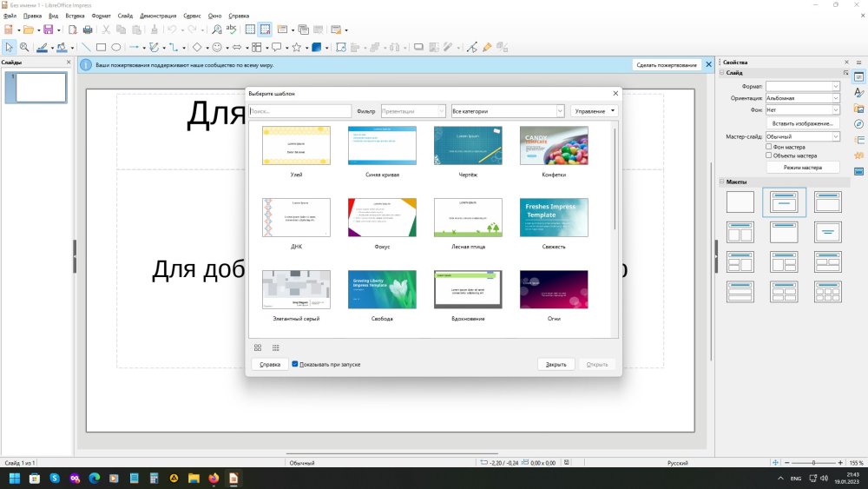
Task: Open Firefox from the Windows taskbar
Action: (x=214, y=479)
